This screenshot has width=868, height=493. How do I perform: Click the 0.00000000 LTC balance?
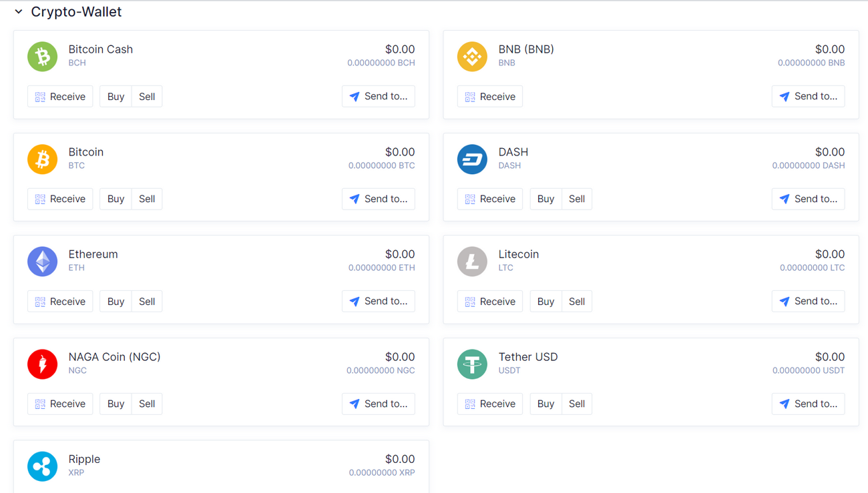(x=813, y=268)
